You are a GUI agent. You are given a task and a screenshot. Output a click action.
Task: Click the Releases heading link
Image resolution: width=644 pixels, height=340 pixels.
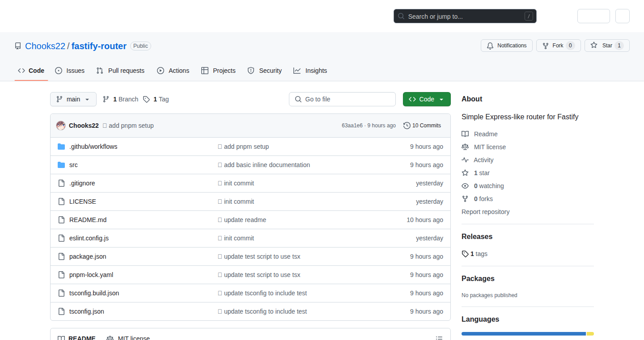click(x=477, y=236)
